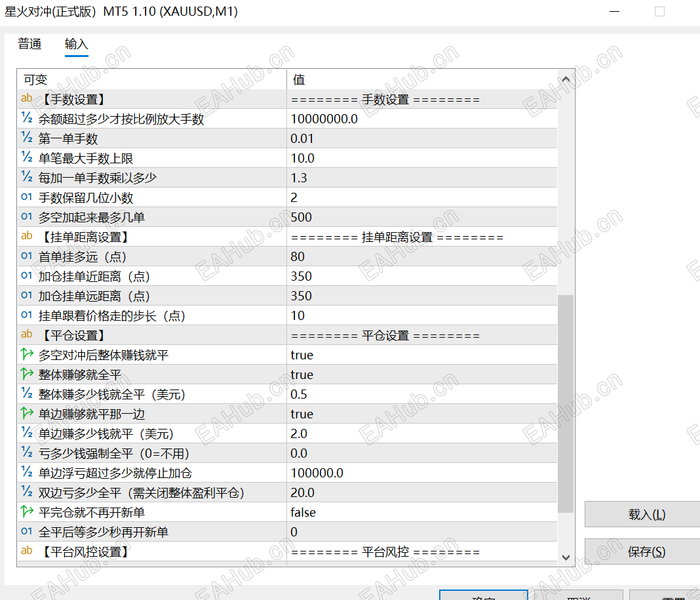The width and height of the screenshot is (700, 600).
Task: Click the 加仓挂单近距离 value 350
Action: 301,276
